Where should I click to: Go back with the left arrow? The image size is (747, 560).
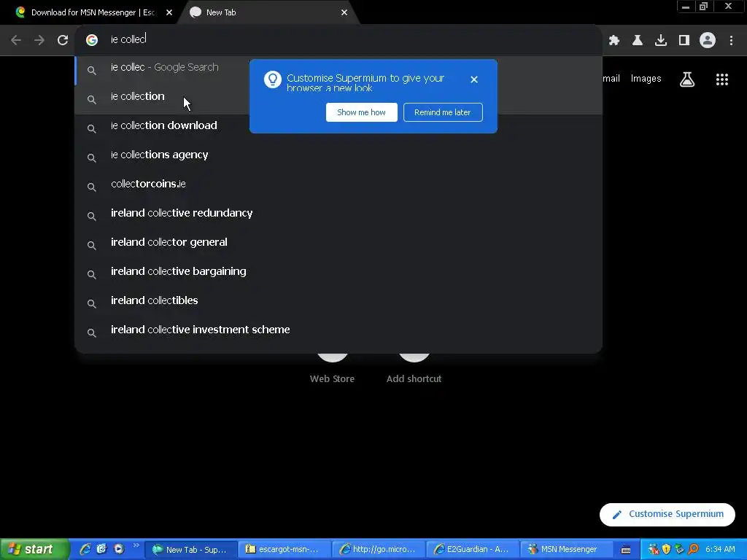click(x=16, y=40)
